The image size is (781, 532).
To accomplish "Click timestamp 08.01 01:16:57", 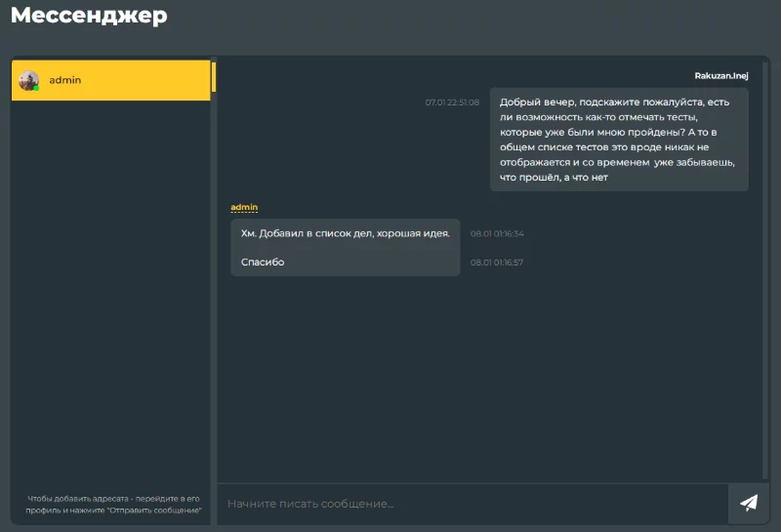I will coord(497,263).
